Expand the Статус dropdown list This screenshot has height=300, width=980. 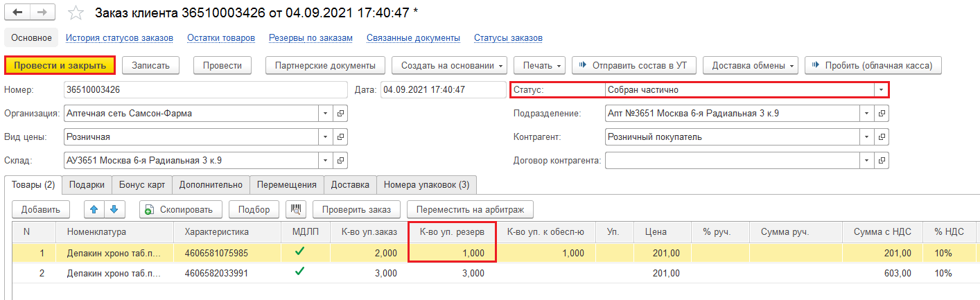point(880,89)
